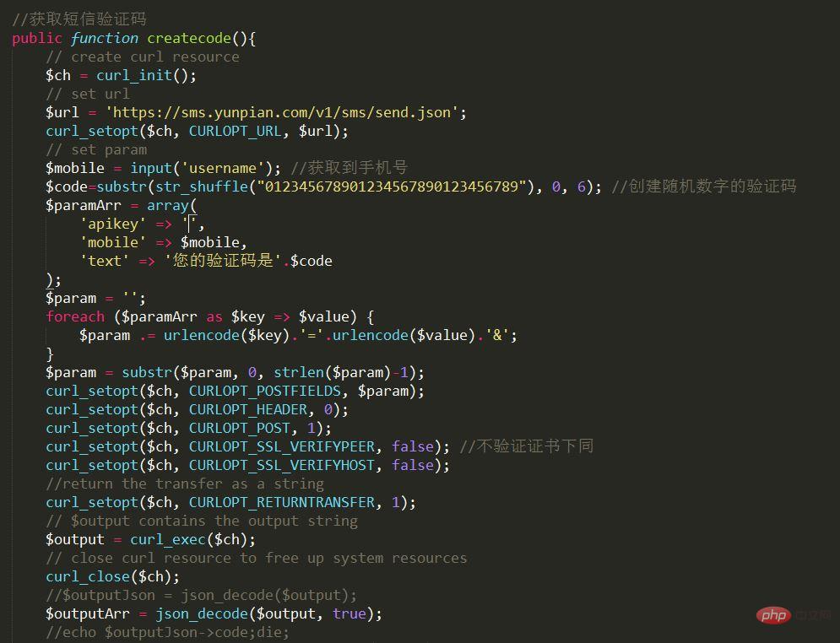Click the CURLOPT_SSL_VERIFYHOST constant
Screen dimensions: 840x643
[282, 465]
